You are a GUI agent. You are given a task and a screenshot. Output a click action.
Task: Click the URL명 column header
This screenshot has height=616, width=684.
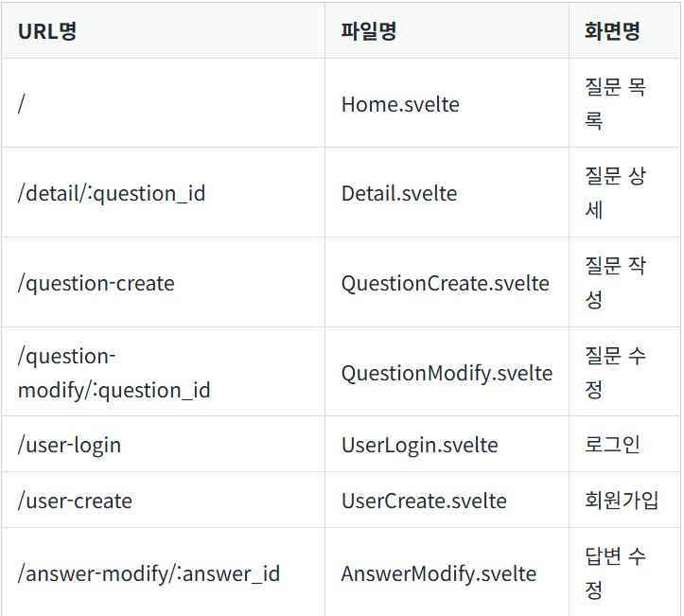[x=47, y=30]
